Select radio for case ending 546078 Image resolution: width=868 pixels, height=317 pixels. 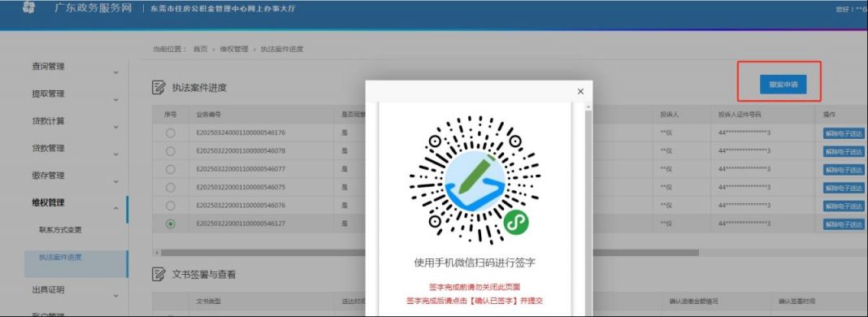pos(171,151)
